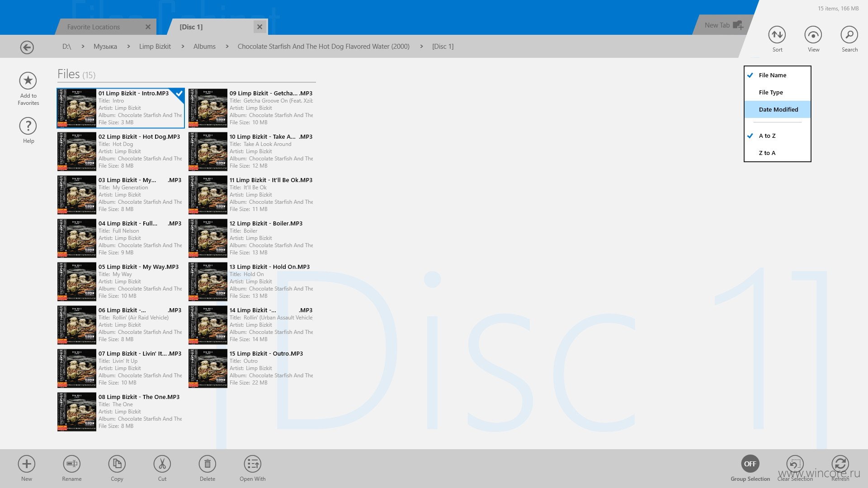Image resolution: width=868 pixels, height=488 pixels.
Task: Click the New plus button
Action: pyautogui.click(x=27, y=464)
